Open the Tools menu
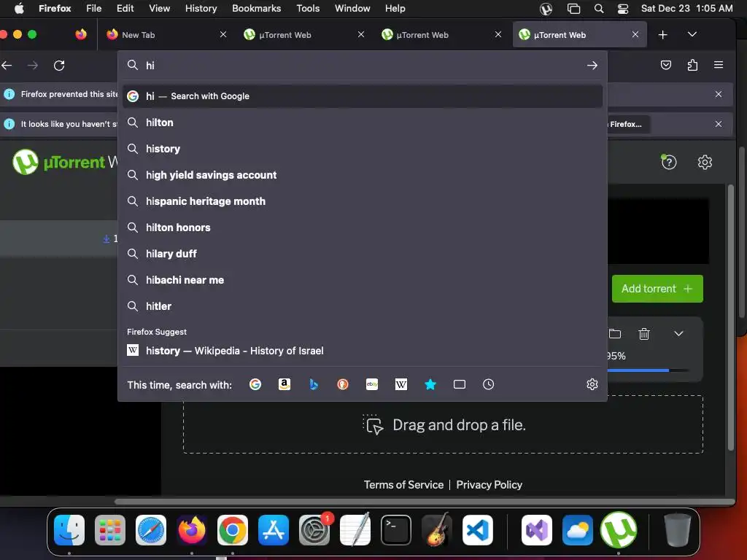The image size is (747, 560). coord(308,9)
